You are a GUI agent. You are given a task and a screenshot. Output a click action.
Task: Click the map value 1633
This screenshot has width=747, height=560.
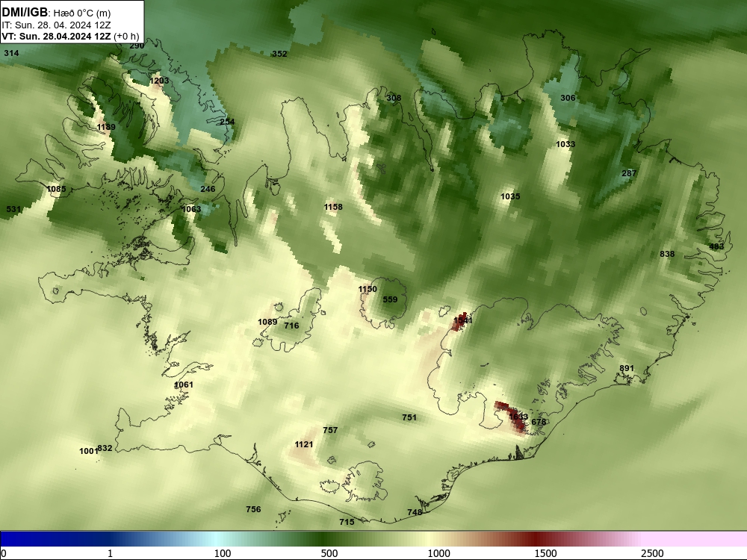[x=518, y=417]
